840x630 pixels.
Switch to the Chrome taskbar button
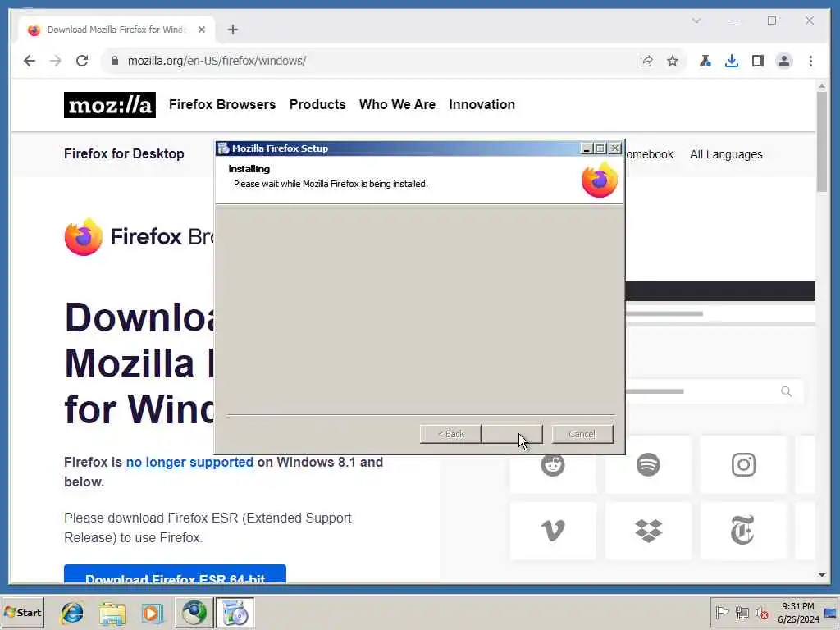(194, 613)
